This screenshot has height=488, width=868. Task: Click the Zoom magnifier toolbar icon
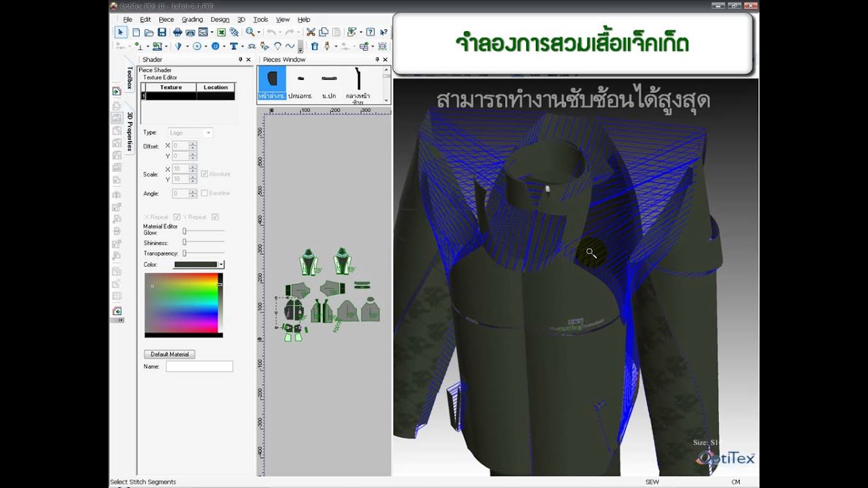pos(250,32)
